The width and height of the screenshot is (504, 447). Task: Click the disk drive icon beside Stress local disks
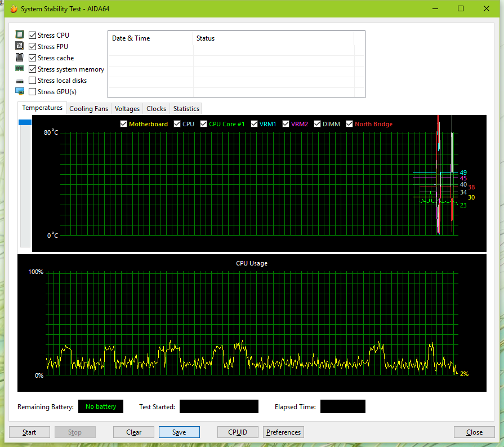point(20,81)
